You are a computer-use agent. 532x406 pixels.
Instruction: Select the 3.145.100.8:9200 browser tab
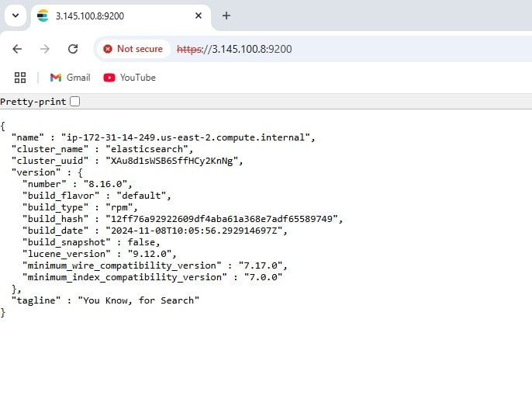[120, 16]
